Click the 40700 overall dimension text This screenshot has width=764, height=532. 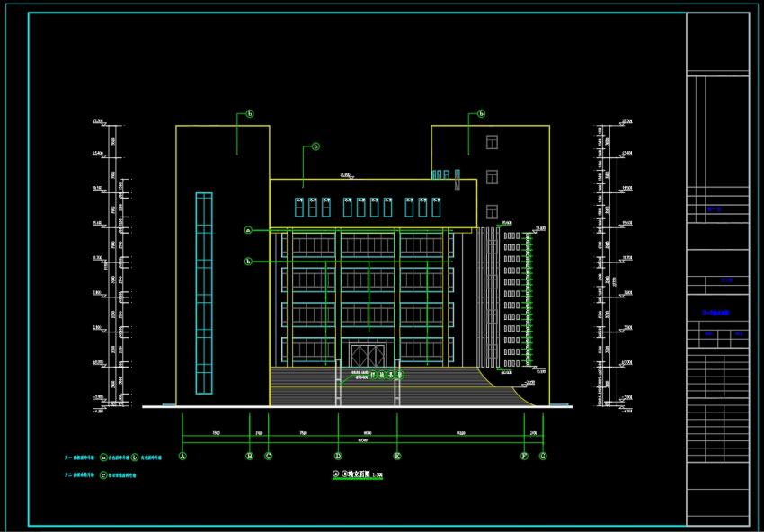(363, 440)
